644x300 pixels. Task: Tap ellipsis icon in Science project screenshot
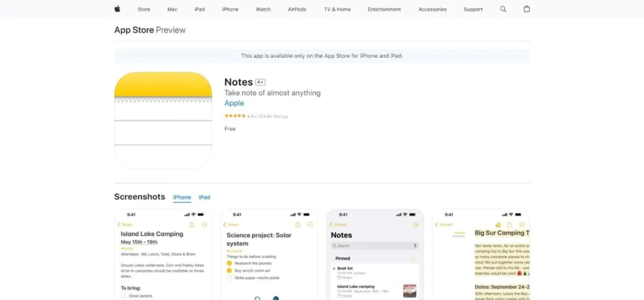point(311,225)
